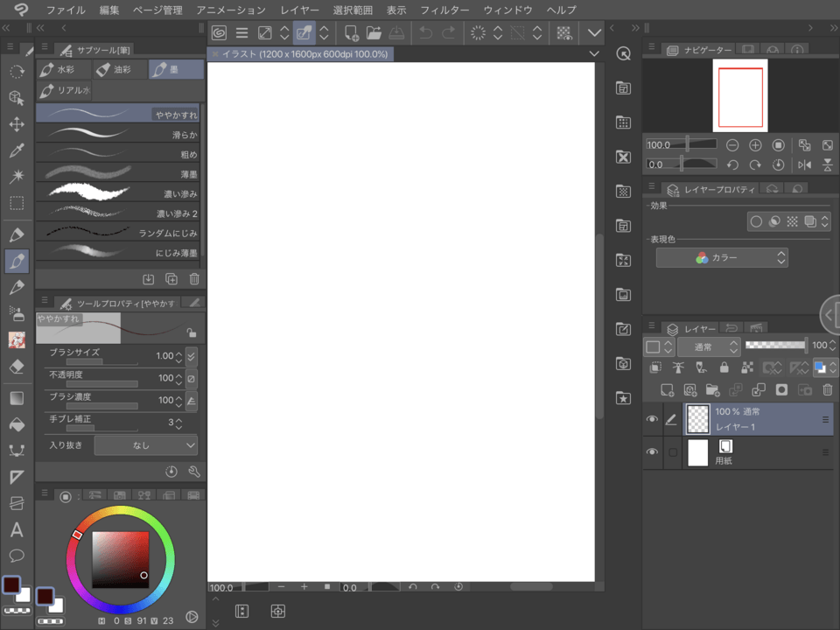The height and width of the screenshot is (630, 840).
Task: Click the Navigator canvas thumbnail
Action: pyautogui.click(x=740, y=95)
